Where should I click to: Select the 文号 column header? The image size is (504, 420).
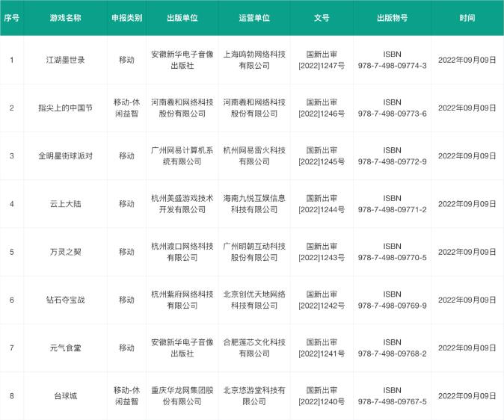[322, 18]
